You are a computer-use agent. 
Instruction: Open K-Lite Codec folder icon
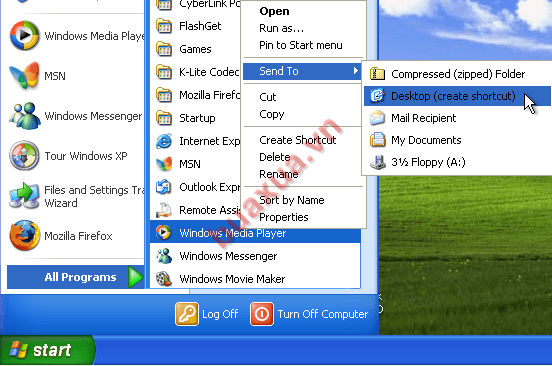164,72
